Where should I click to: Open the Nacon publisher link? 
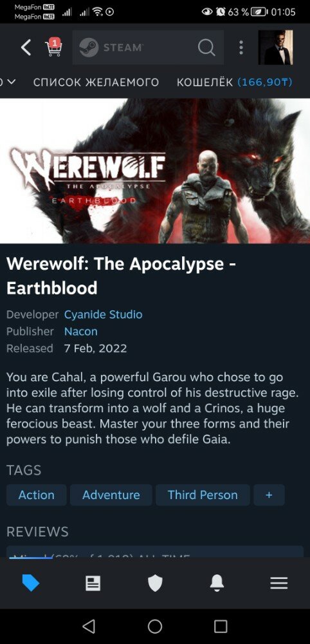(81, 332)
